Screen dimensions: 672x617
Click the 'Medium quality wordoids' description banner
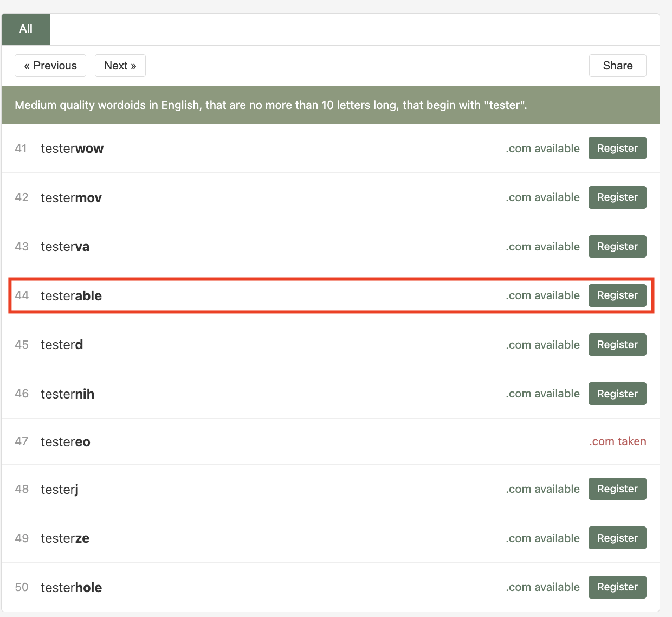point(331,105)
